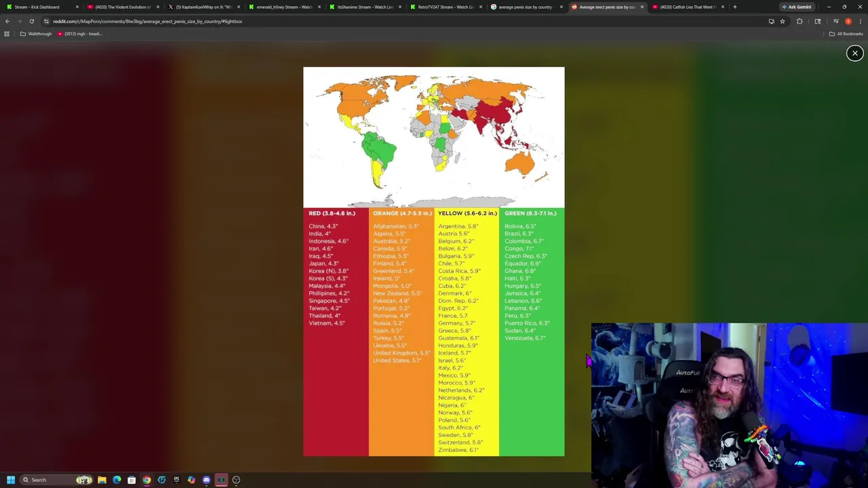Open the Windows Start menu
Image resolution: width=868 pixels, height=488 pixels.
[11, 480]
